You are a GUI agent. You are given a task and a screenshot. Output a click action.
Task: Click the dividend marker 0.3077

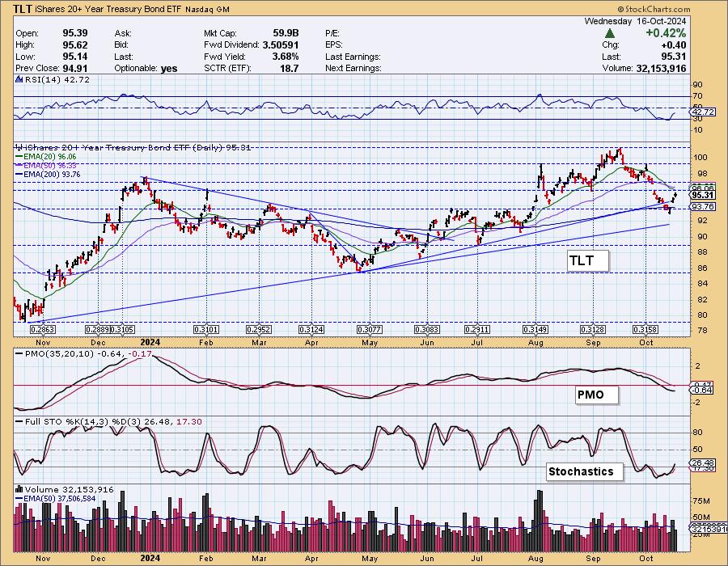tap(370, 329)
